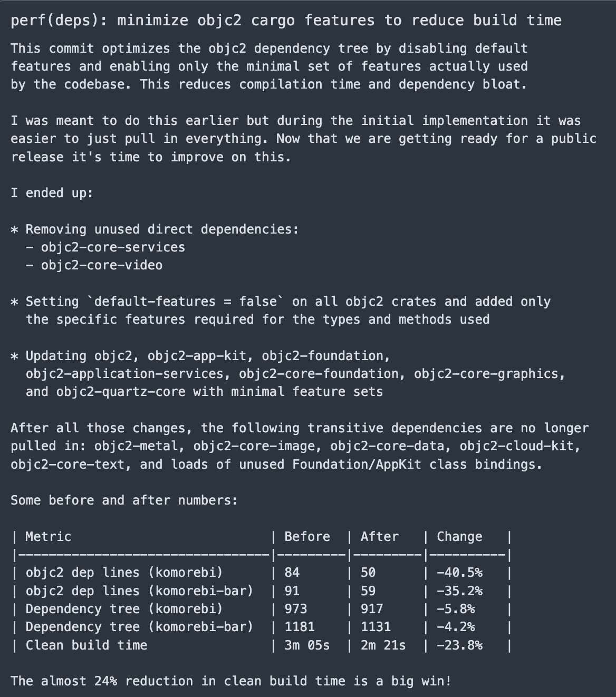Viewport: 616px width, 697px height.
Task: Click the 2m 21s after value
Action: (383, 645)
